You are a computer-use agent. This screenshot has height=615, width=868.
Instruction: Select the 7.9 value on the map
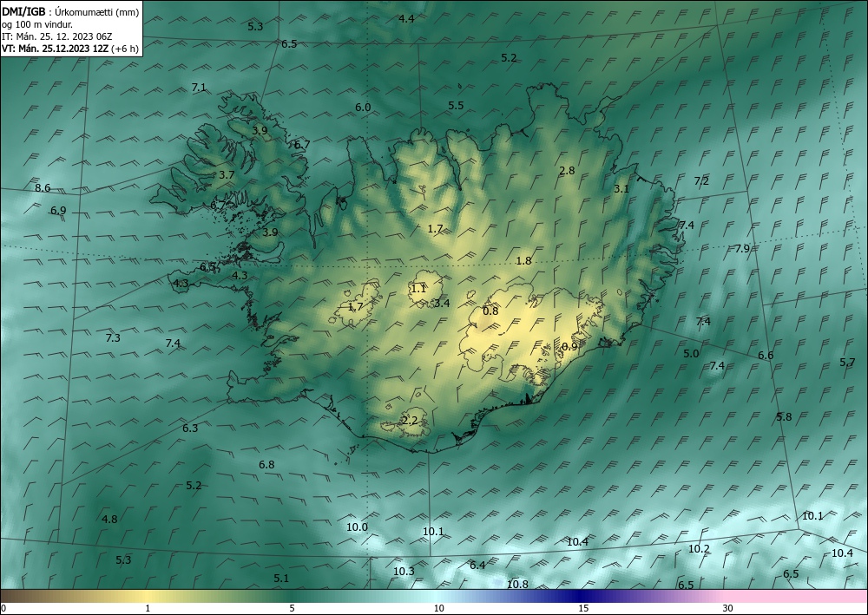point(742,249)
